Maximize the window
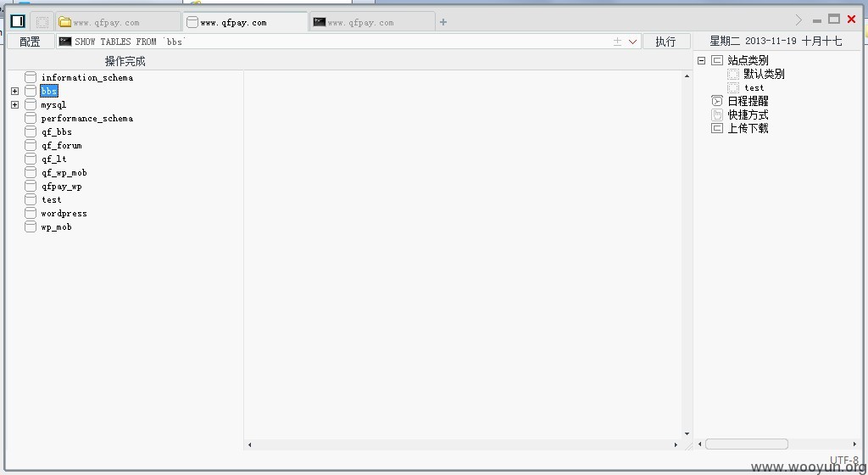The width and height of the screenshot is (868, 475). tap(834, 20)
